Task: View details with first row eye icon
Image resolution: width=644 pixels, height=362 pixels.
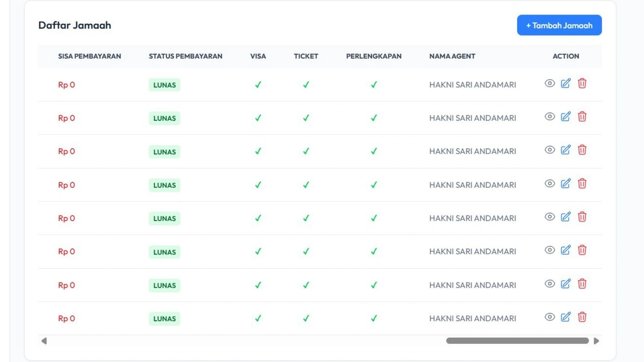Action: click(549, 83)
